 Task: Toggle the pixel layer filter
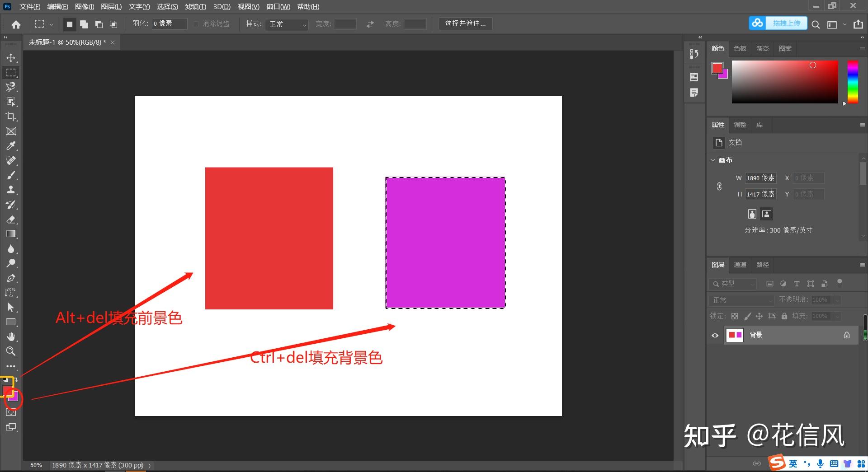(x=769, y=284)
